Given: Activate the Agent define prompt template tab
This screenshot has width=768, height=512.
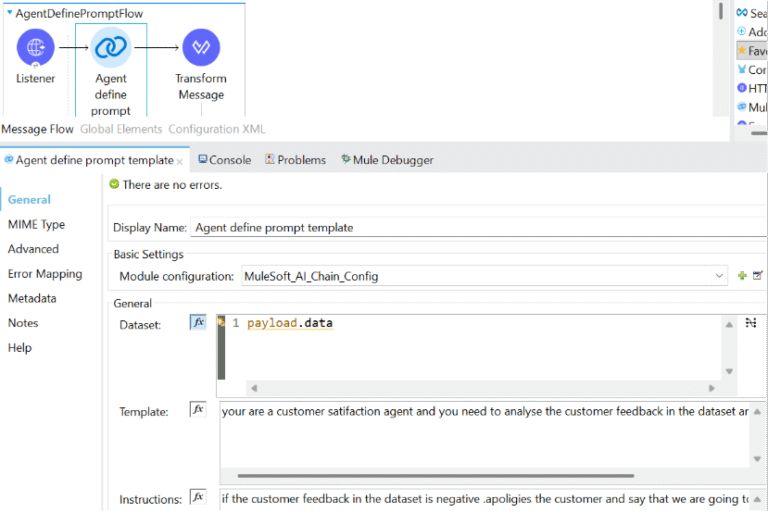Looking at the screenshot, I should point(94,160).
